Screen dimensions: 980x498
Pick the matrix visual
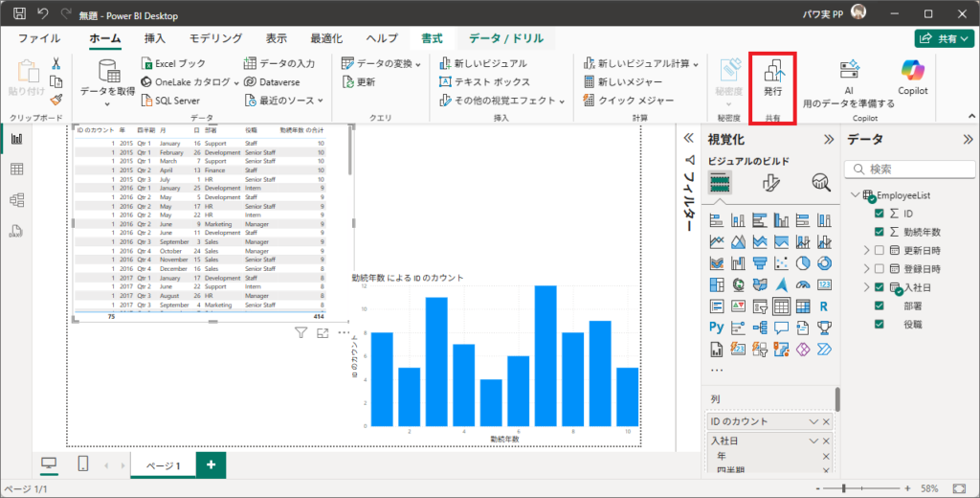tap(803, 306)
